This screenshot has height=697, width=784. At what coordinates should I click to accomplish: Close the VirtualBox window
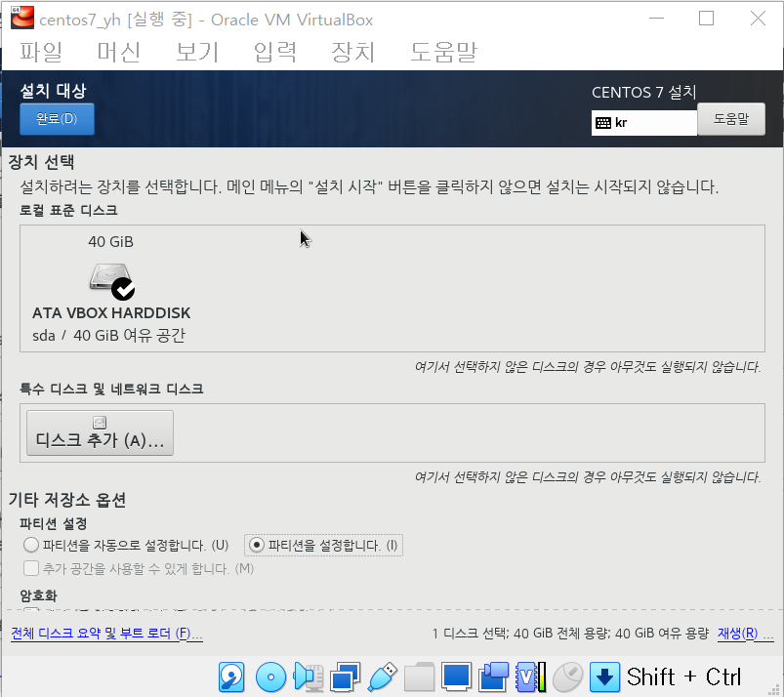[x=758, y=19]
